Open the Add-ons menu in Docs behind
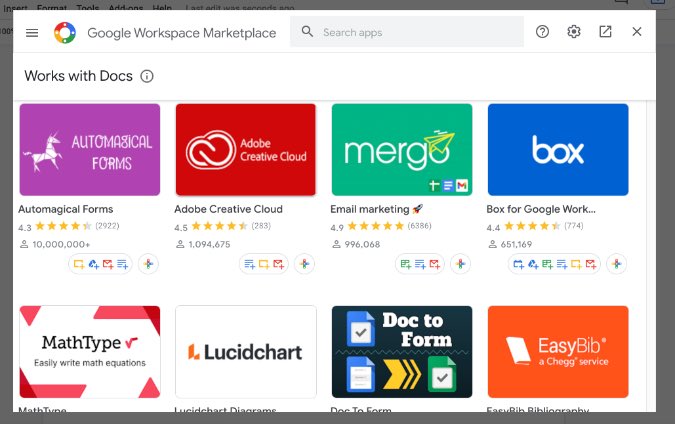The height and width of the screenshot is (424, 675). pyautogui.click(x=126, y=8)
